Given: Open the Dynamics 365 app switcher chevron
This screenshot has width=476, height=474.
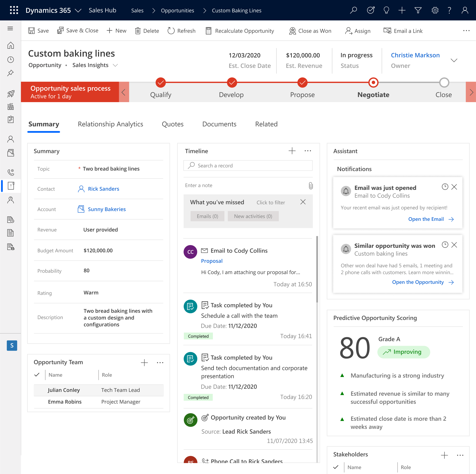Looking at the screenshot, I should [78, 10].
